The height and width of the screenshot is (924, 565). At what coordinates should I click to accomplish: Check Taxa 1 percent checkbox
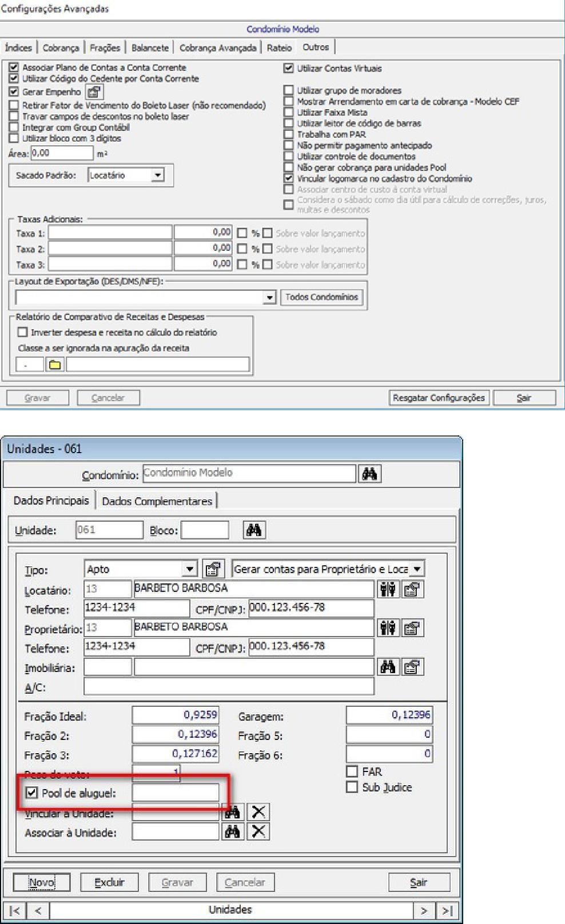click(242, 233)
